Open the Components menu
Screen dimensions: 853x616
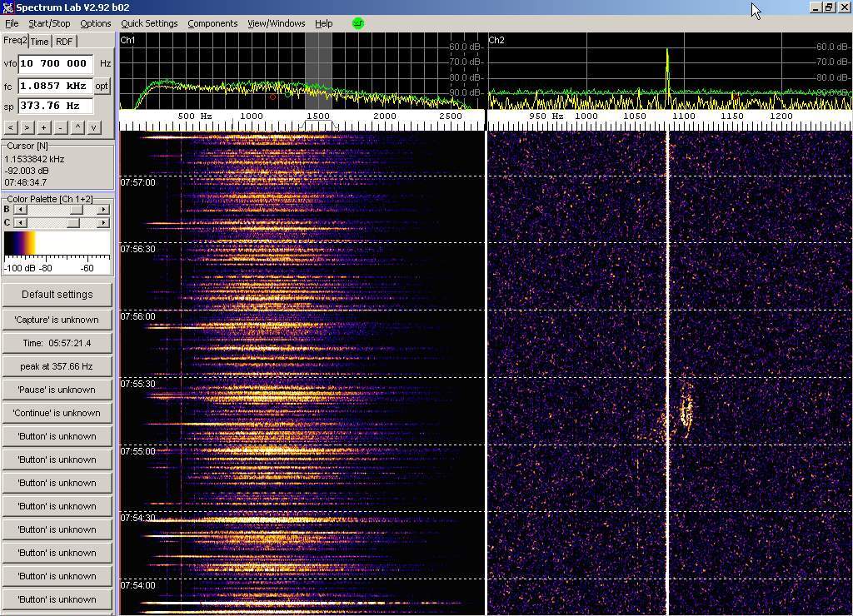tap(212, 23)
